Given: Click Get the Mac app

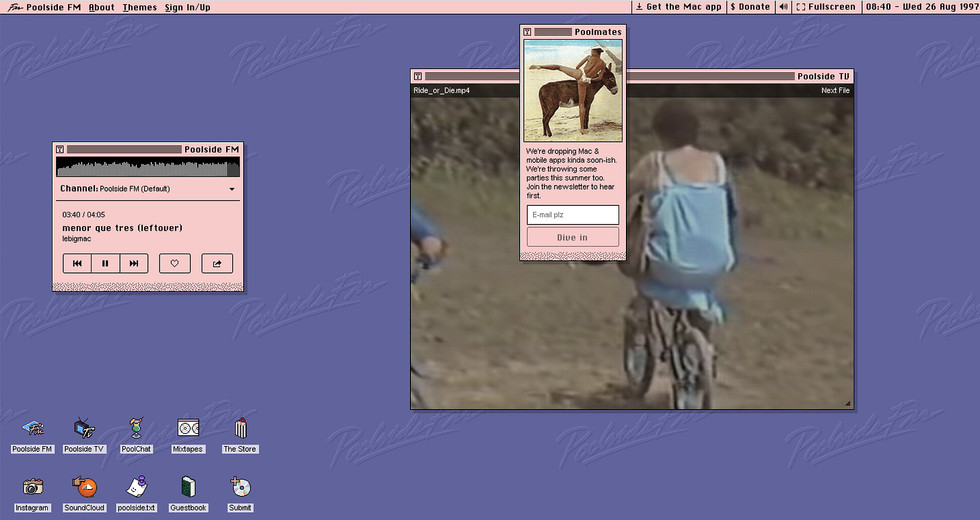Looking at the screenshot, I should [678, 7].
